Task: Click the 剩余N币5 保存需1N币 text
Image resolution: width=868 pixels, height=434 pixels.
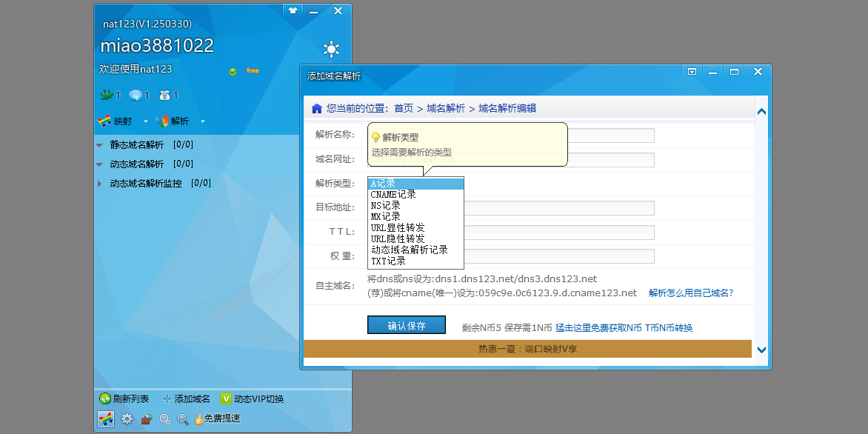Action: point(507,327)
